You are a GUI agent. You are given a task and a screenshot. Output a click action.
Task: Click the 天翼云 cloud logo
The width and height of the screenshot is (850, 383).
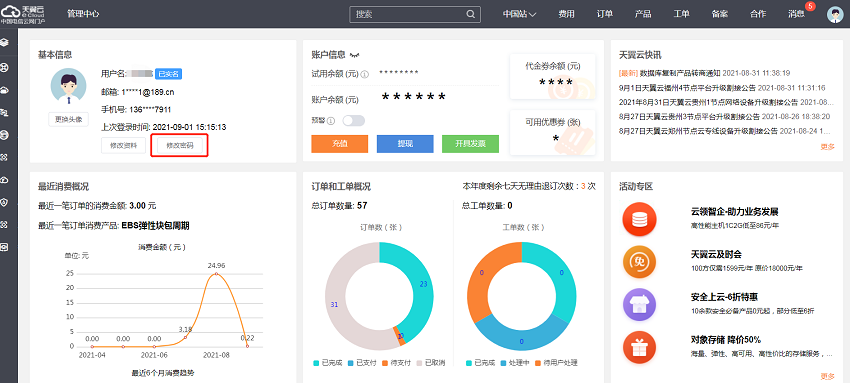pyautogui.click(x=23, y=15)
